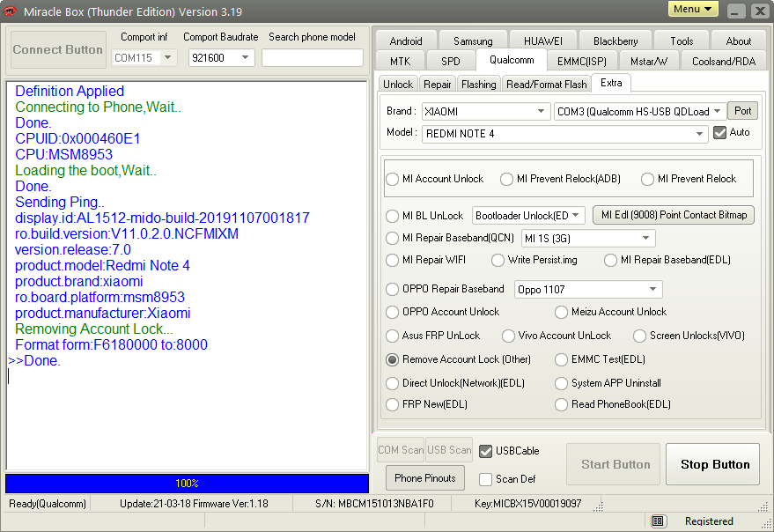This screenshot has height=532, width=774.
Task: Choose the MI BL UnLock radio button
Action: point(393,216)
